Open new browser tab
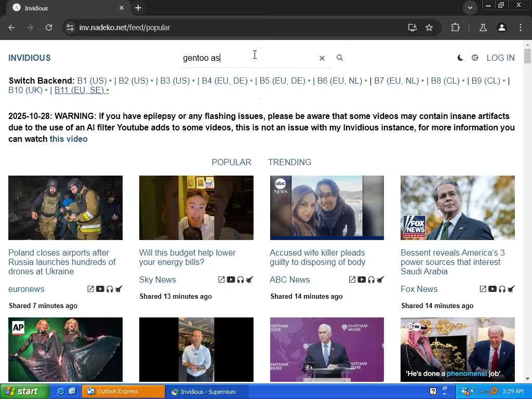532x399 pixels. pos(138,8)
